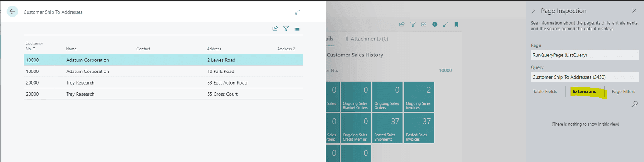Open Ongoing Sales Invoices tile showing 2
Image resolution: width=644 pixels, height=162 pixels.
click(x=419, y=96)
